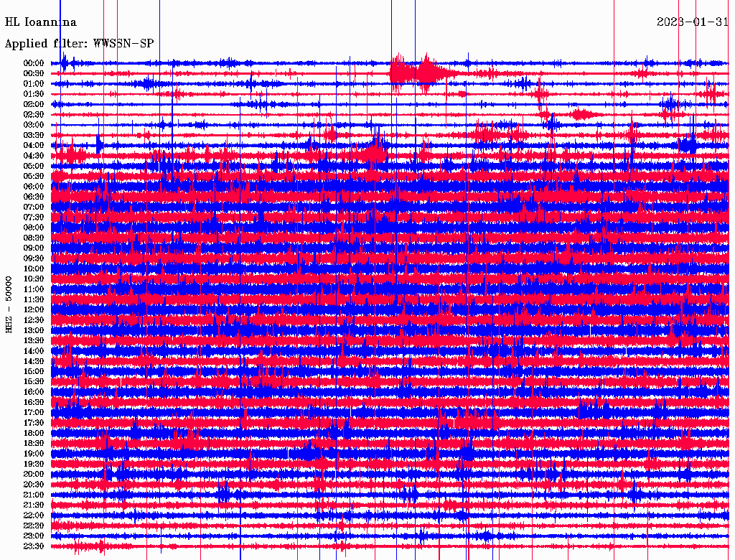Select the 04:30 time label
Viewport: 735px width, 560px height.
(34, 156)
